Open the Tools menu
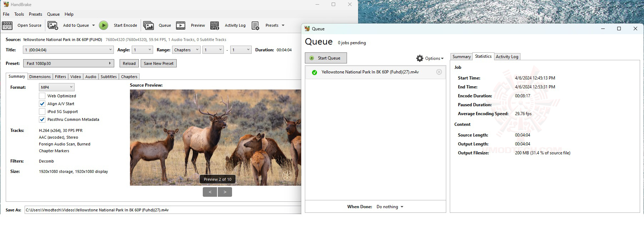The image size is (644, 231). pos(19,14)
